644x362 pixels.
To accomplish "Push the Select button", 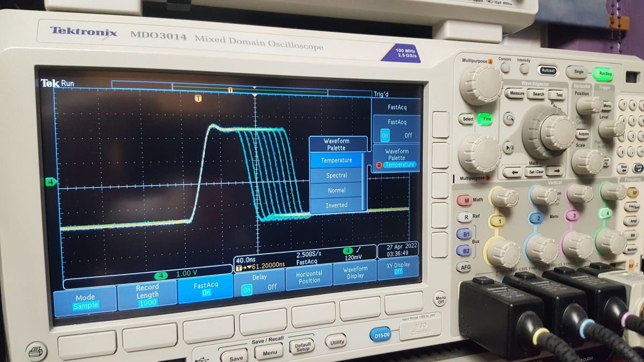I will pos(467,119).
